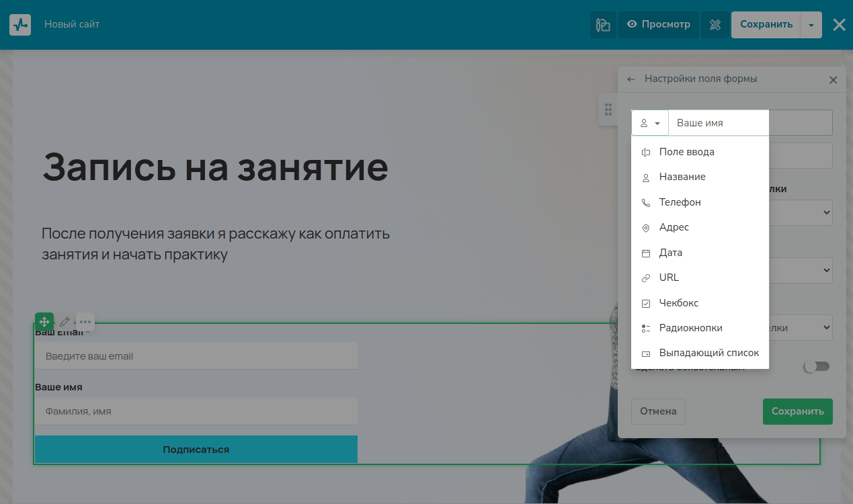This screenshot has height=504, width=853.
Task: Click the После получения заявки paragraph
Action: click(x=216, y=244)
